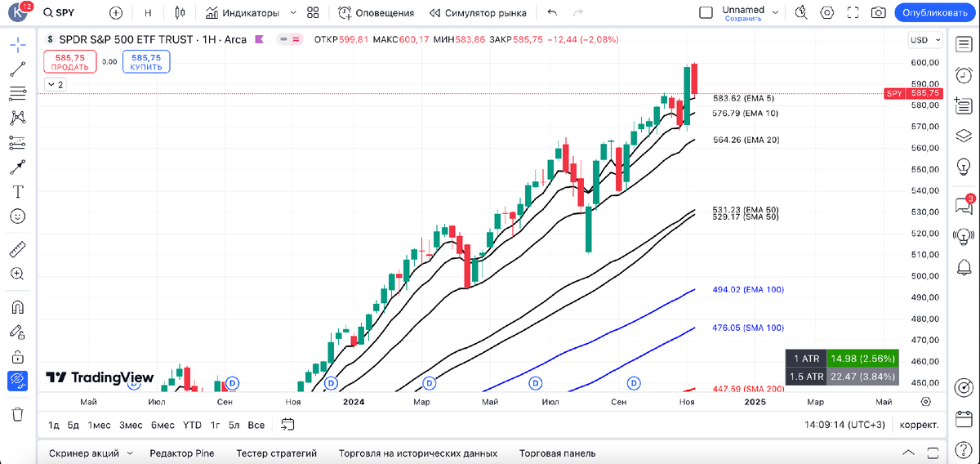This screenshot has width=980, height=464.
Task: Open alerts clock panel in right sidebar
Action: point(964,74)
